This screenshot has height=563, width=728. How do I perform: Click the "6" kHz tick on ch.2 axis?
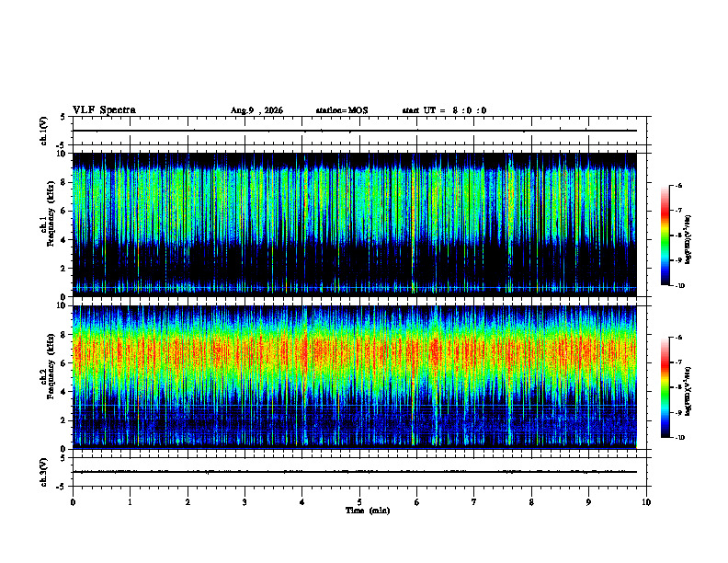click(63, 363)
